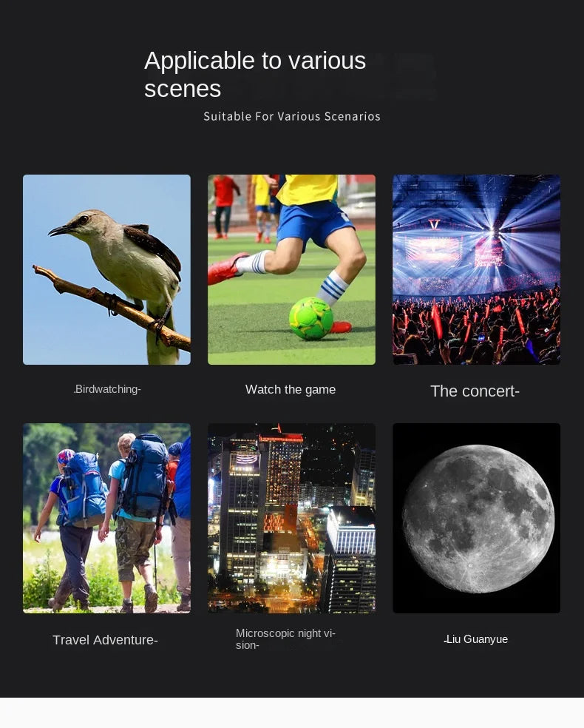Select the soccer player kicking ball image
The image size is (584, 728).
(x=291, y=269)
